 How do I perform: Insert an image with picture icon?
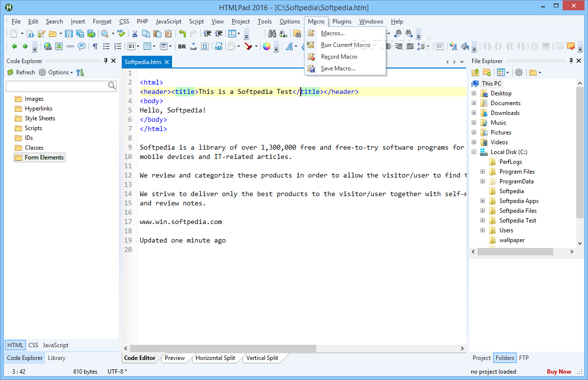point(59,46)
